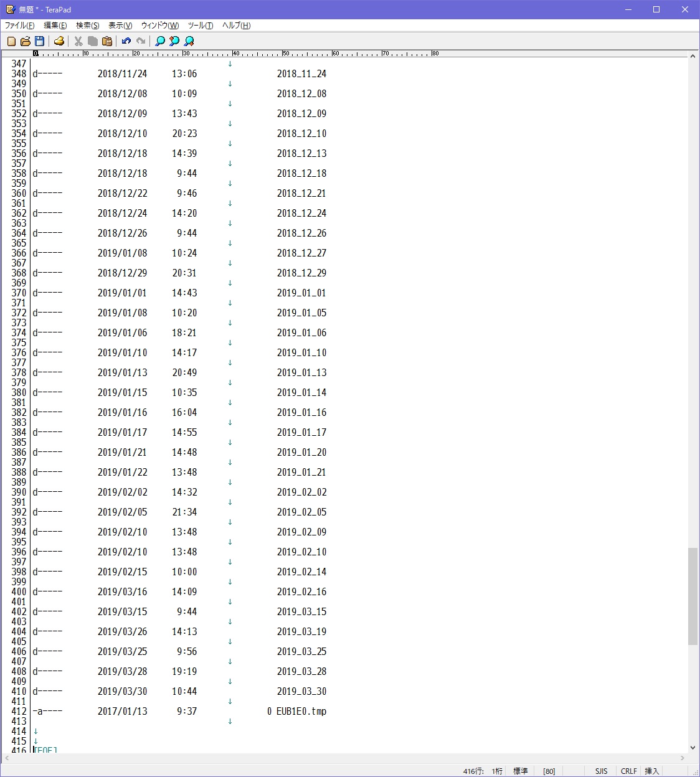
Task: Click date 2018/12/08 on line 350
Action: tap(123, 93)
